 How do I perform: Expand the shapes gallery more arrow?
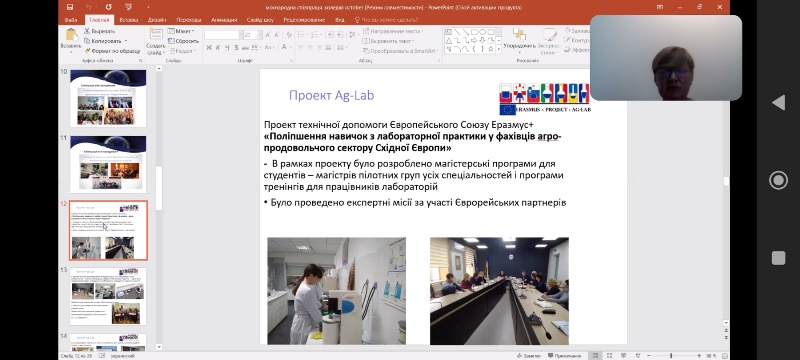[x=498, y=49]
